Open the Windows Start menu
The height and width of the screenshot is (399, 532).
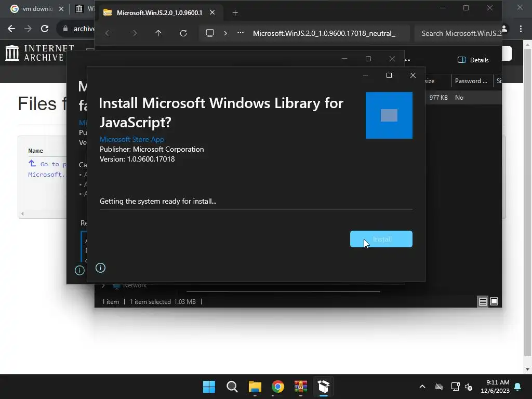point(209,387)
